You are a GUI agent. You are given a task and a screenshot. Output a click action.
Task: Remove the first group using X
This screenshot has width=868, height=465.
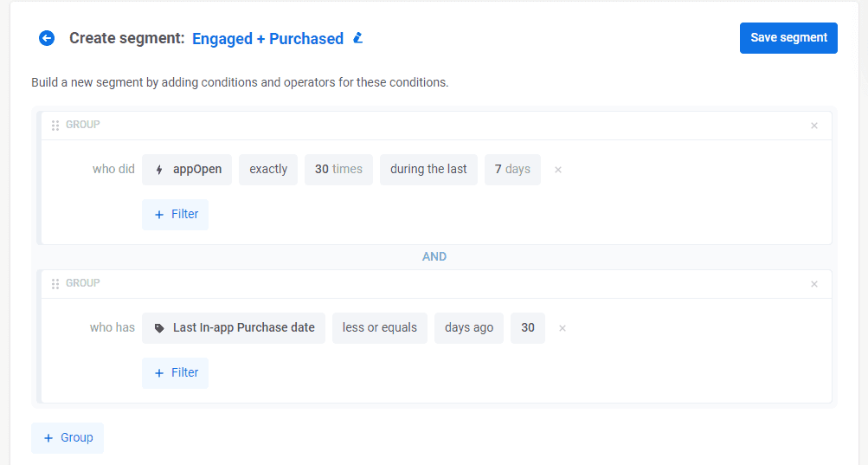(813, 126)
